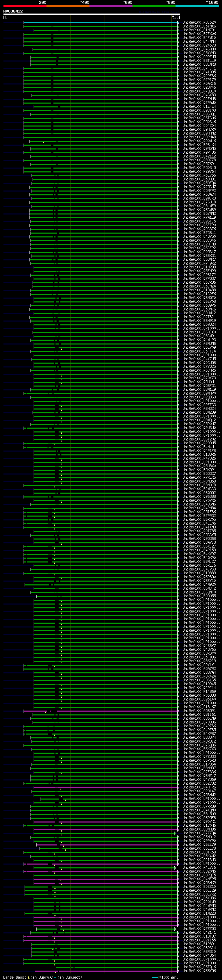Click the purple 60% identity legend segment
The image size is (222, 980).
(111, 6)
